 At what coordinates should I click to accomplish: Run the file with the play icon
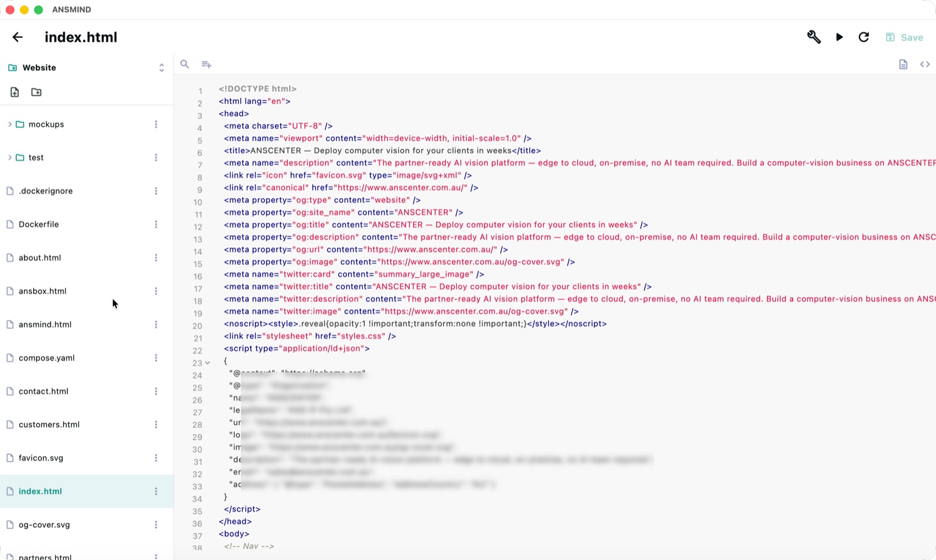839,37
